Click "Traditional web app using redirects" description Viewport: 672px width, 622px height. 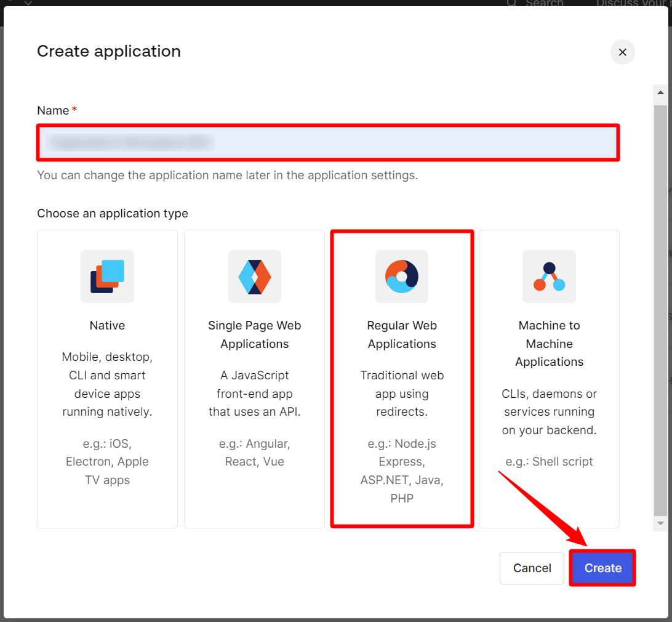[x=402, y=394]
